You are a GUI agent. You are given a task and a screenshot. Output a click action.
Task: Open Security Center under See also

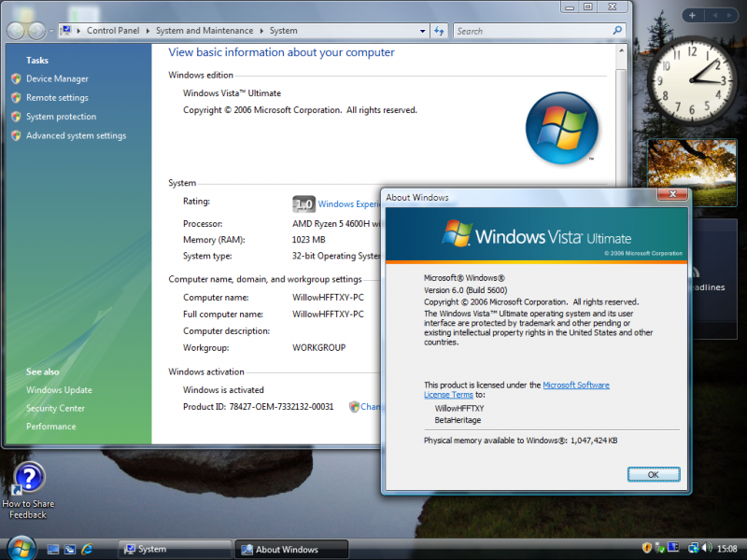[x=55, y=408]
